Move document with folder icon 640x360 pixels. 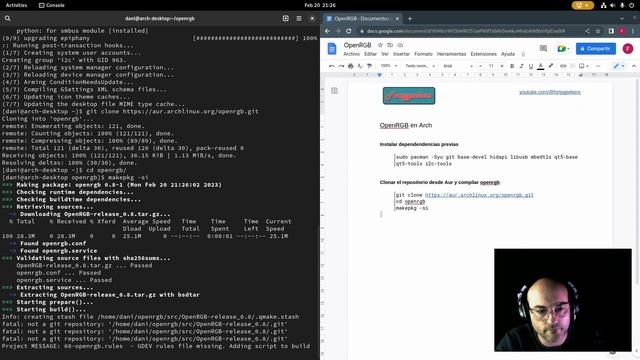390,45
